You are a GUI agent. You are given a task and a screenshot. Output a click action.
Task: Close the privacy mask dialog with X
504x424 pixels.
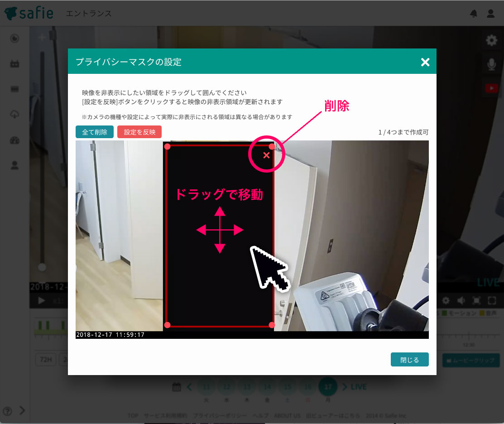tap(425, 62)
